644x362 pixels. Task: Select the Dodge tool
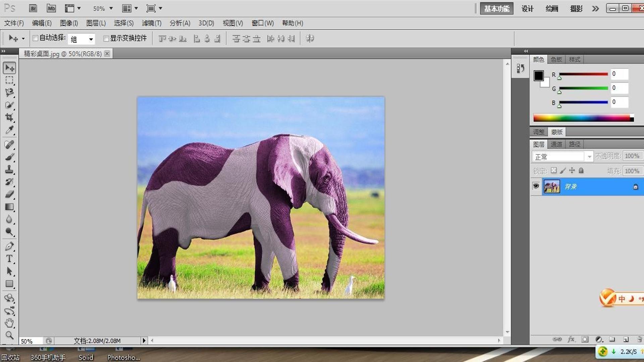click(x=9, y=232)
